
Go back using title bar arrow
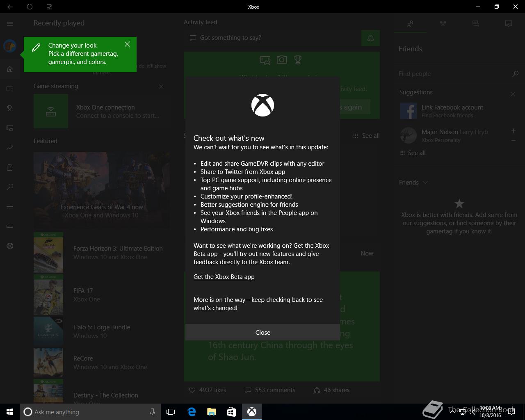[10, 7]
